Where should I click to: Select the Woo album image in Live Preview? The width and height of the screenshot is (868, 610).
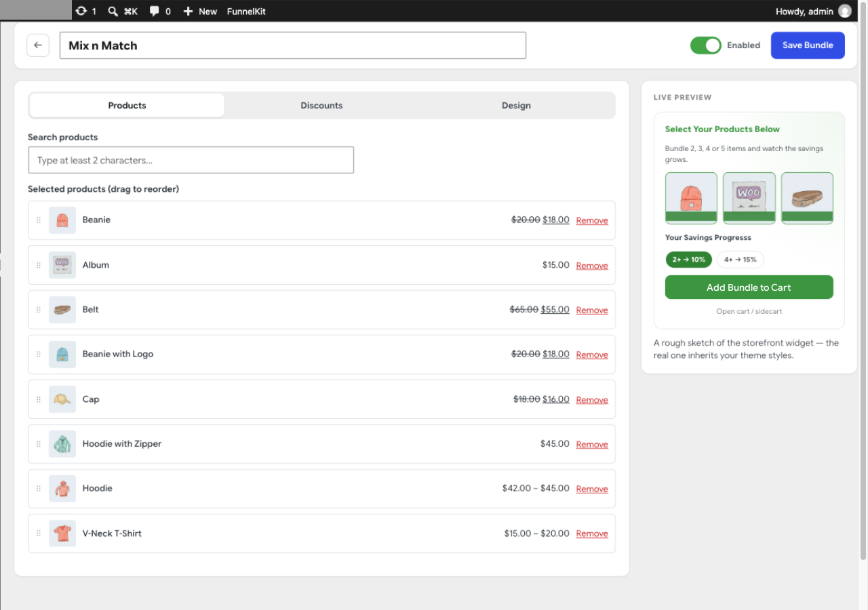[x=749, y=198]
